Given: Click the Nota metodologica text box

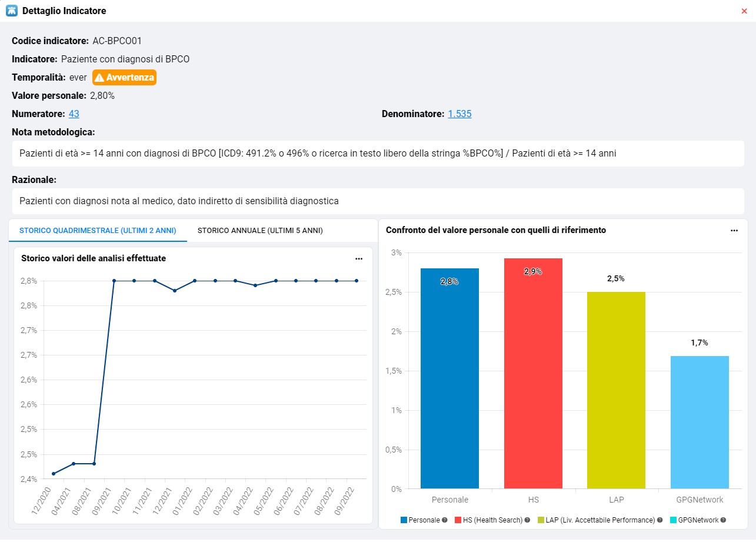Looking at the screenshot, I should tap(378, 154).
